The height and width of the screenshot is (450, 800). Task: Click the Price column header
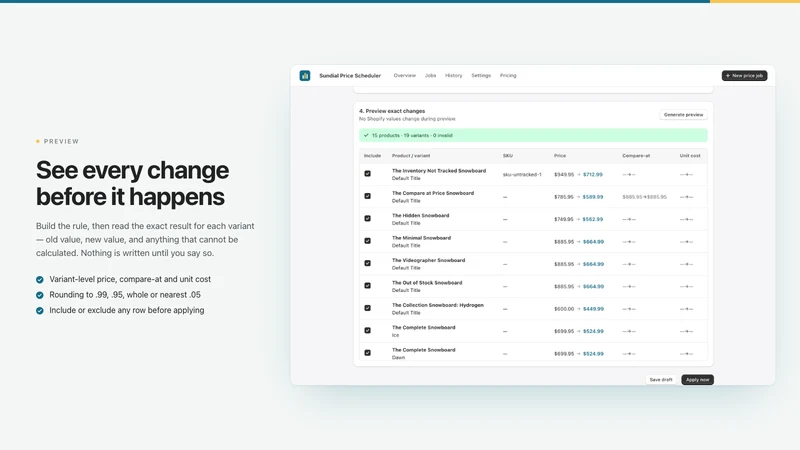[x=560, y=156]
